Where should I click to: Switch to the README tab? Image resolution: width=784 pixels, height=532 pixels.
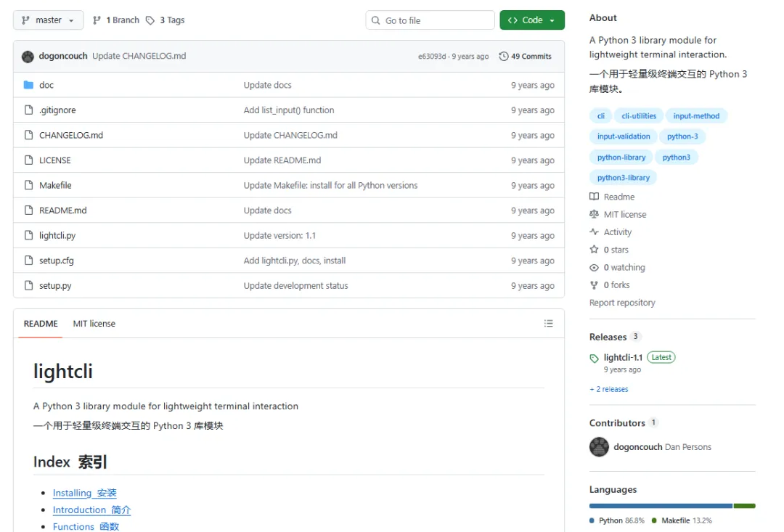pyautogui.click(x=41, y=324)
